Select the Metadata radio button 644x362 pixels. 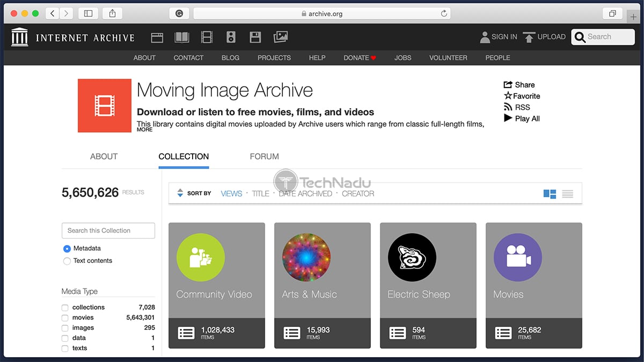pyautogui.click(x=67, y=248)
